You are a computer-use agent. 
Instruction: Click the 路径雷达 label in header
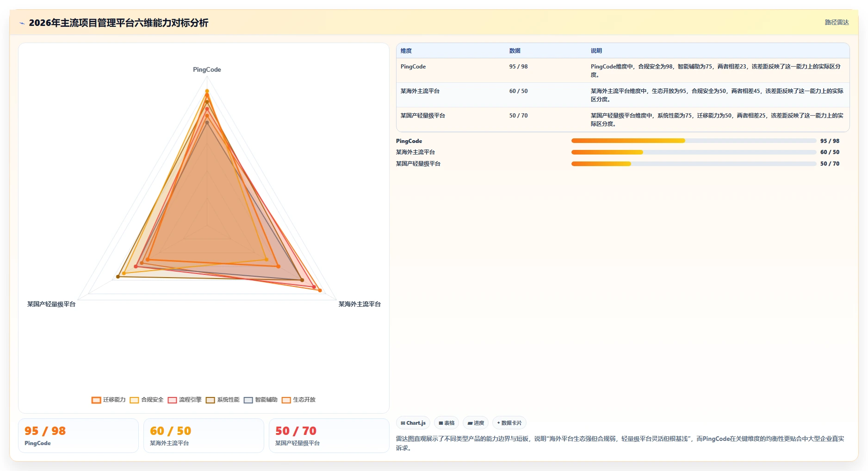(837, 22)
